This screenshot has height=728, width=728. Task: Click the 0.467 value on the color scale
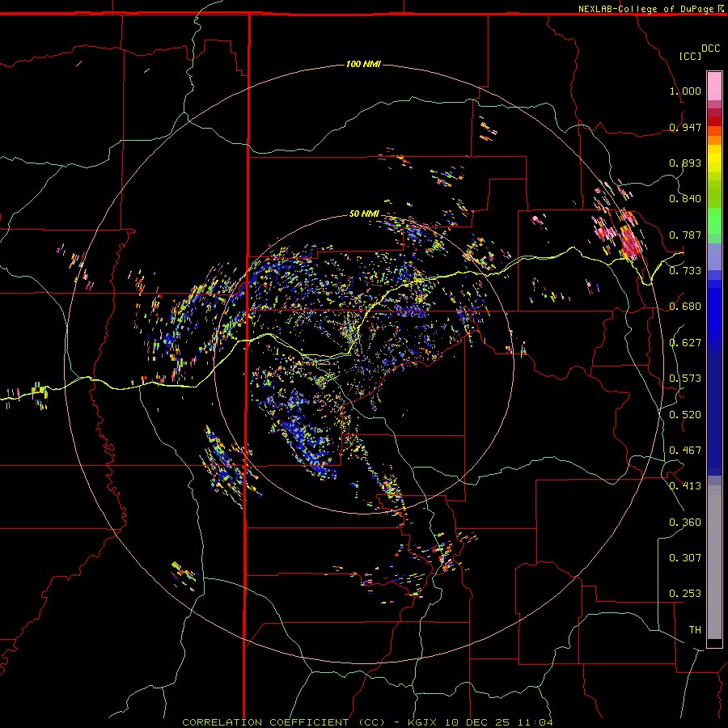tap(685, 451)
